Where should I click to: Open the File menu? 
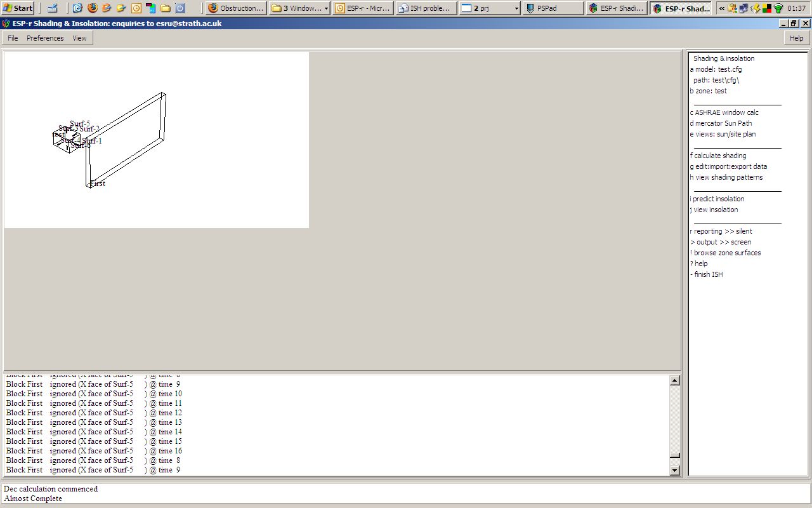(x=13, y=38)
